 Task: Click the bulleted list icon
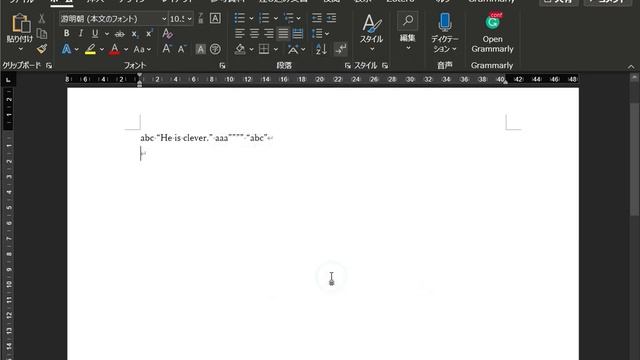coord(240,18)
